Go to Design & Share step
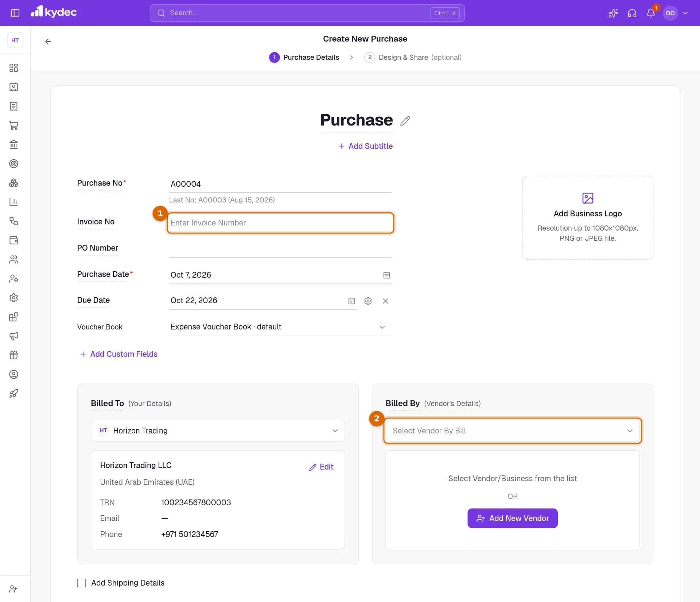700x602 pixels. (413, 58)
